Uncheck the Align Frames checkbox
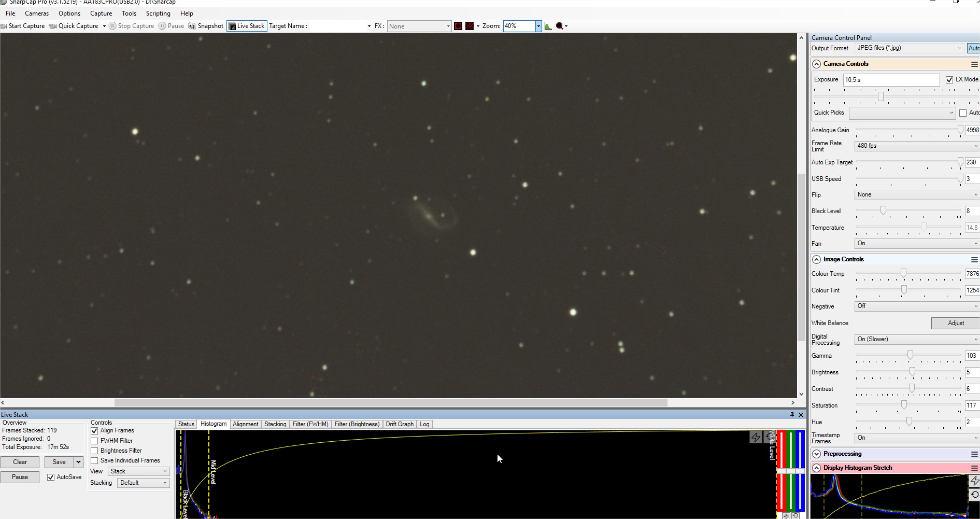The image size is (980, 519). coord(94,431)
